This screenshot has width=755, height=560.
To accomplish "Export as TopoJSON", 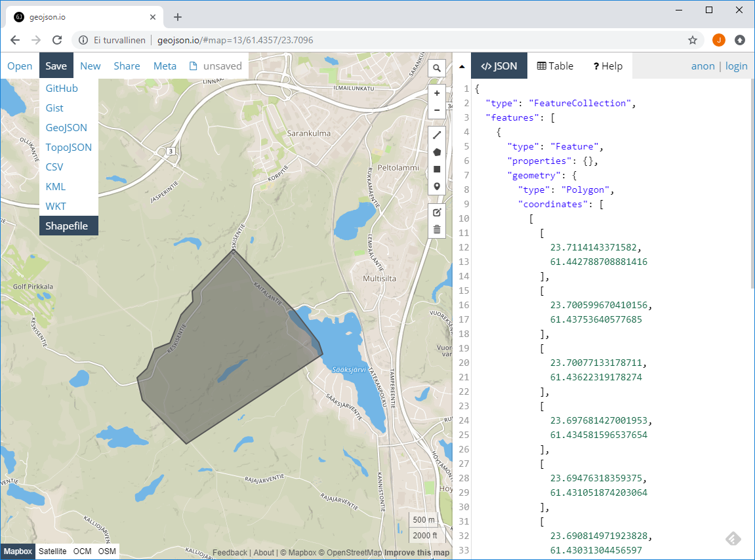I will point(69,148).
